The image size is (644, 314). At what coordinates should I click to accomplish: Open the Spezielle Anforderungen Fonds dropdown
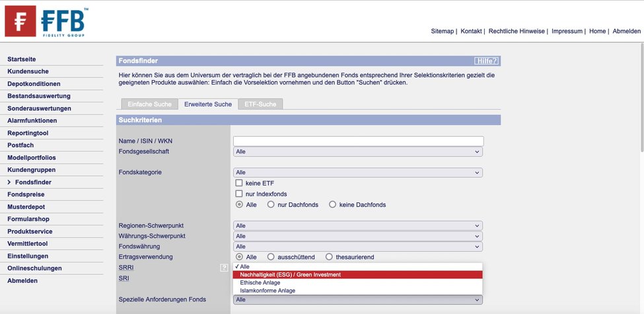click(x=358, y=300)
